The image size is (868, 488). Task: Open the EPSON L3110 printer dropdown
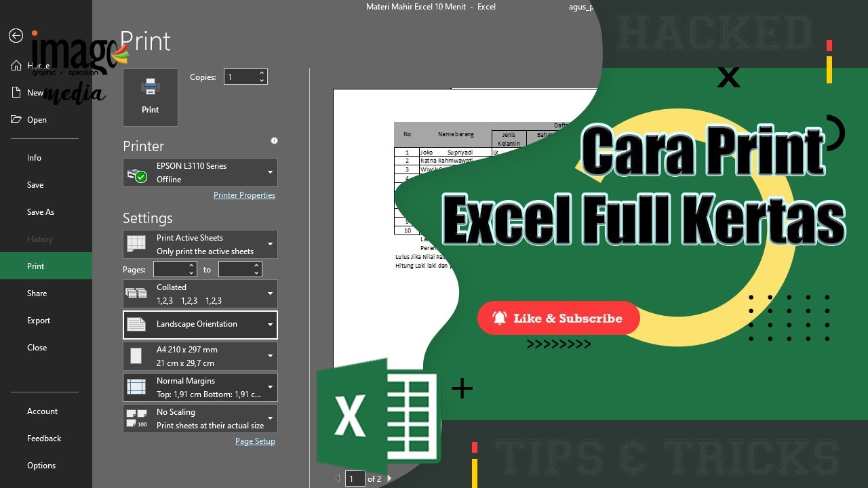tap(200, 173)
